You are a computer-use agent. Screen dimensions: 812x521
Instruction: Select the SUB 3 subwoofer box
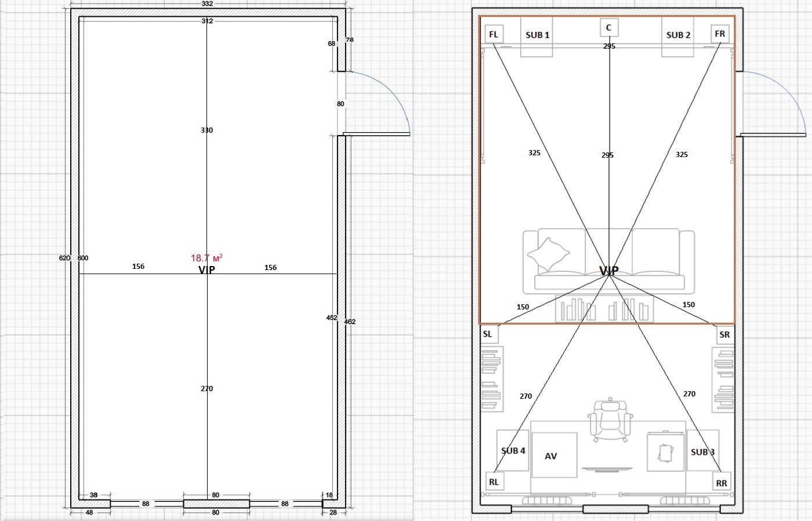point(703,451)
